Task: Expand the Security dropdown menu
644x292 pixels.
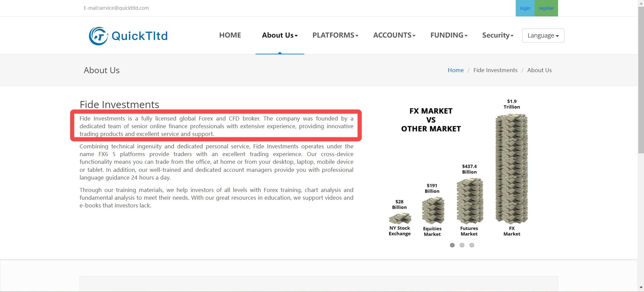Action: coord(498,35)
